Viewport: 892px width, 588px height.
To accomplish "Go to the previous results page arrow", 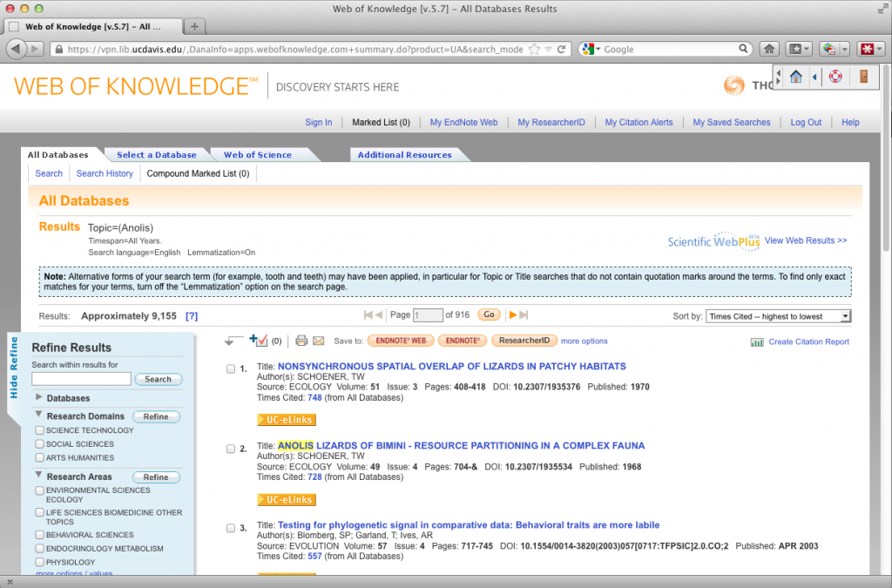I will pyautogui.click(x=379, y=314).
